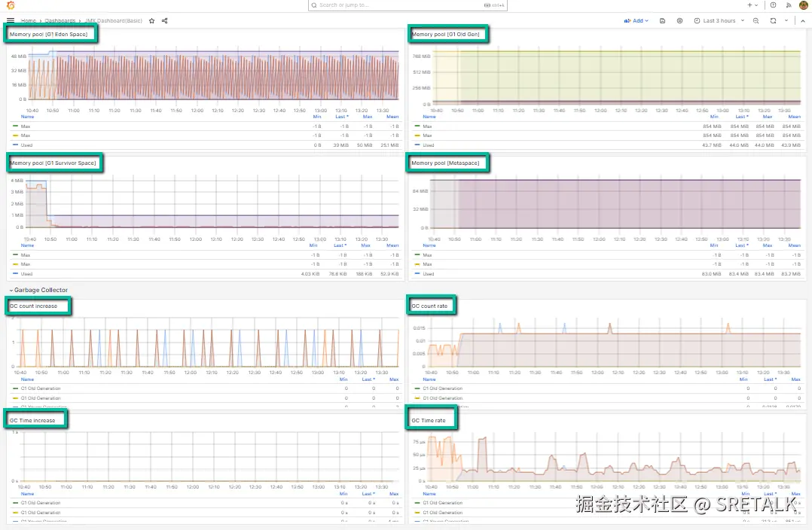Open the Add dropdown in toolbar
Image resolution: width=812 pixels, height=530 pixels.
[x=636, y=21]
